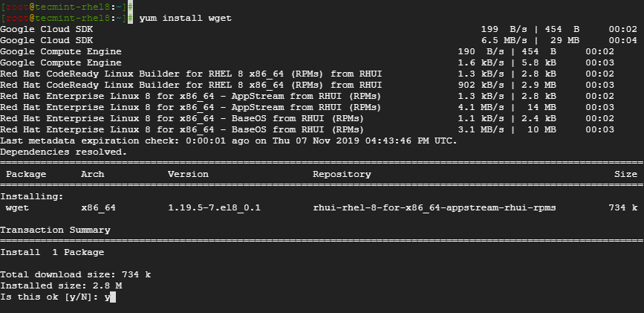644x313 pixels.
Task: Click the 14 MB AppStream download size
Action: point(544,107)
